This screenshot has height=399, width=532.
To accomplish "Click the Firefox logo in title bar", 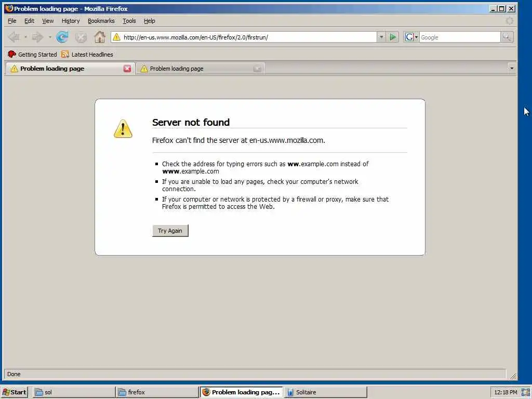I will click(x=9, y=8).
